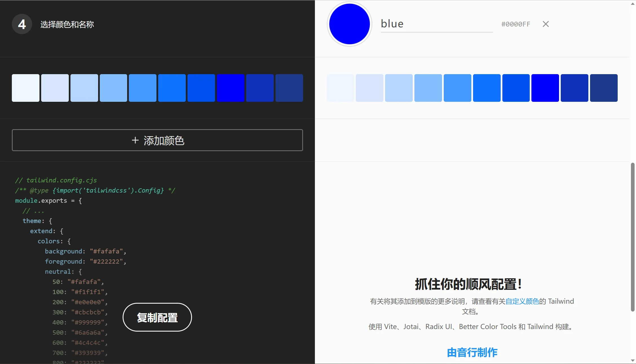Click the '300: "#cbcbcb"' code line

click(80, 312)
